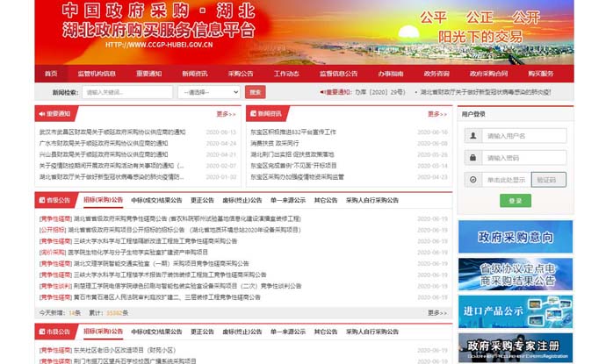Viewport: 606px width, 364px height.
Task: Open scrolling notice 湖北省财政厅关于做好新型冠状病毒
Action: (486, 92)
